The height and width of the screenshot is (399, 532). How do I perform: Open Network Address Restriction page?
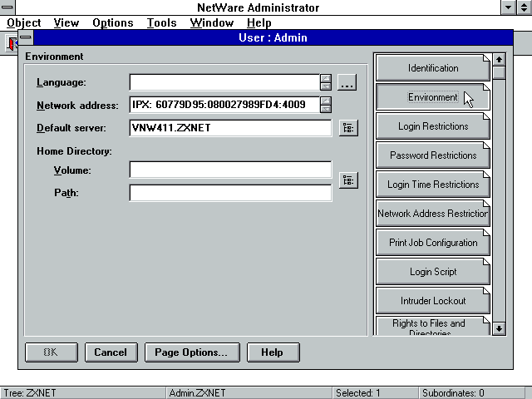tap(433, 214)
